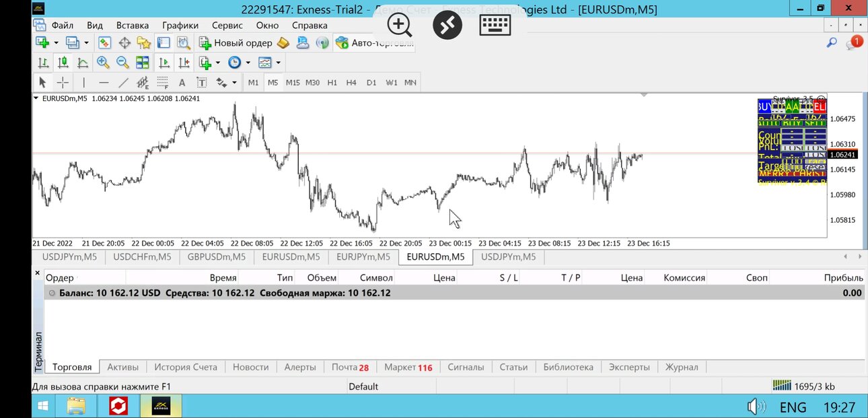Open the Windows Start button

point(43,406)
